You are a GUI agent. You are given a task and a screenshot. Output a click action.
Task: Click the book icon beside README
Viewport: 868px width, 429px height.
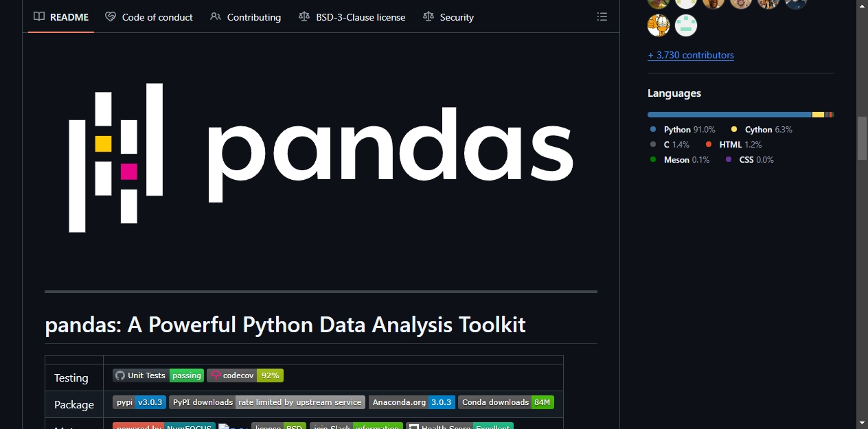[39, 16]
